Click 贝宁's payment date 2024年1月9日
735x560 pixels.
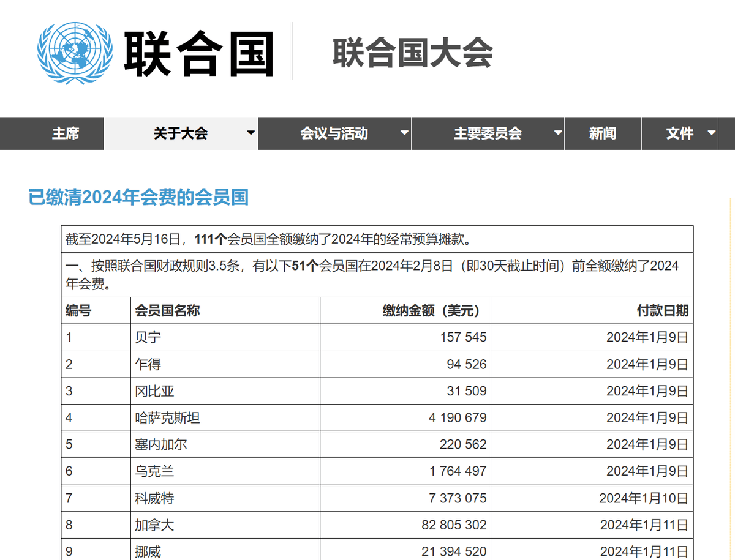647,337
